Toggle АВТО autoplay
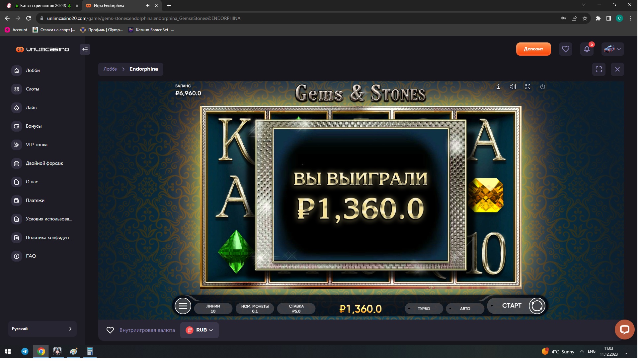Viewport: 644px width, 364px height. click(x=465, y=309)
